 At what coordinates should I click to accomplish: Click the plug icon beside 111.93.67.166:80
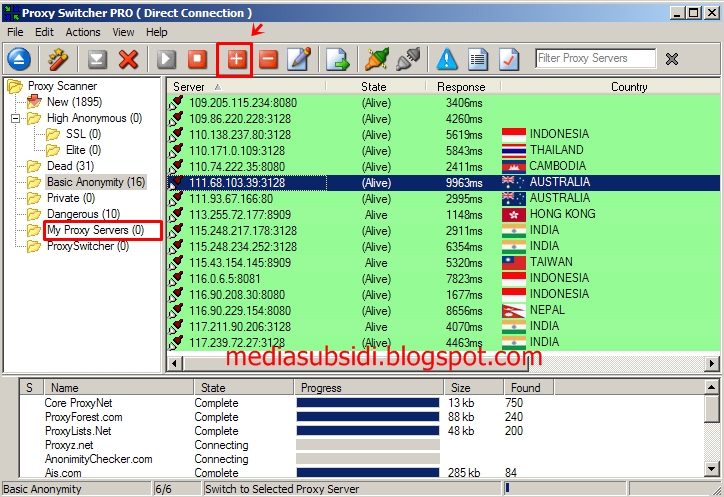coord(176,199)
